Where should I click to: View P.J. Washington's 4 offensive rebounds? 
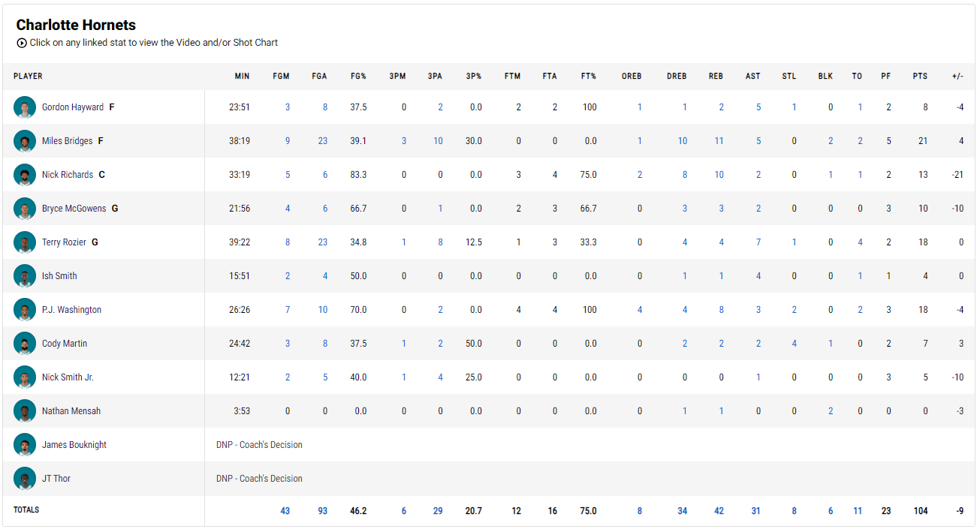click(640, 310)
